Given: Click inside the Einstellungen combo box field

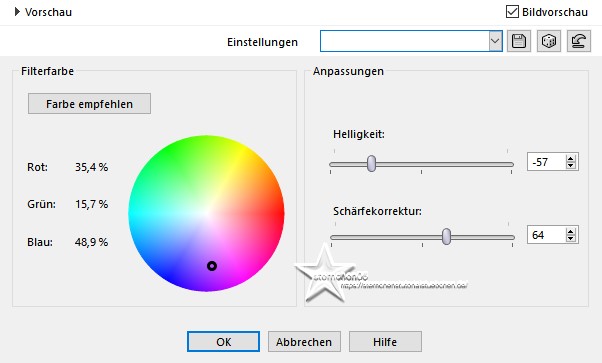Looking at the screenshot, I should tap(405, 41).
